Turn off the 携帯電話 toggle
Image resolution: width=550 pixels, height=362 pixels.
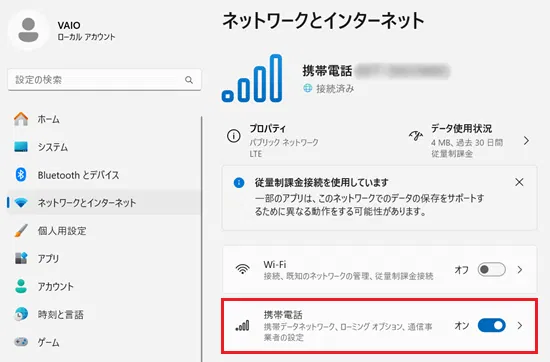pyautogui.click(x=491, y=326)
